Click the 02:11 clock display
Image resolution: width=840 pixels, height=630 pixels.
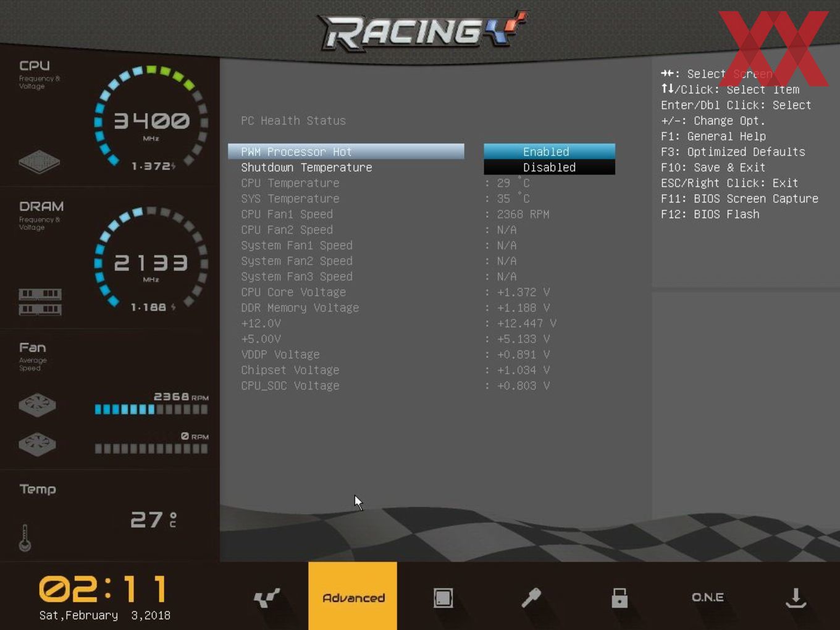pos(103,589)
